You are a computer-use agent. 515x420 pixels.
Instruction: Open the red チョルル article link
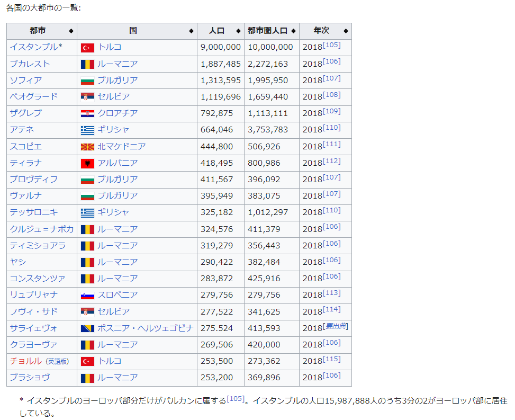pyautogui.click(x=25, y=361)
